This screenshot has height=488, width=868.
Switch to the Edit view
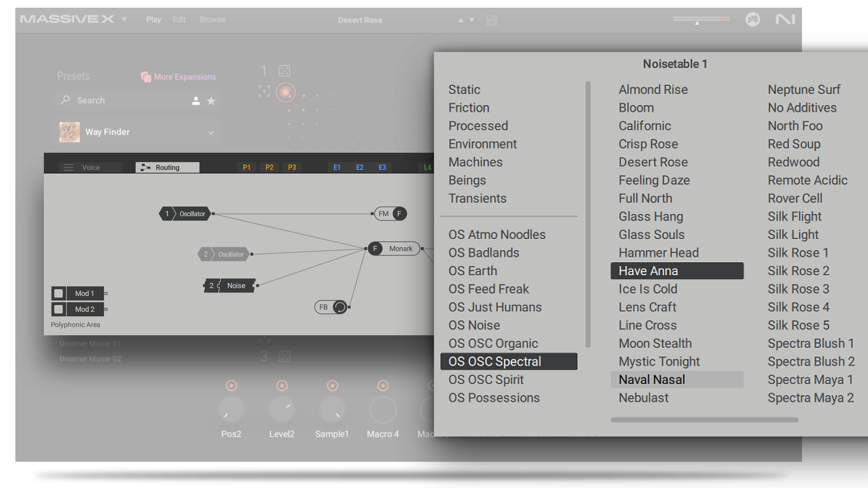coord(179,19)
